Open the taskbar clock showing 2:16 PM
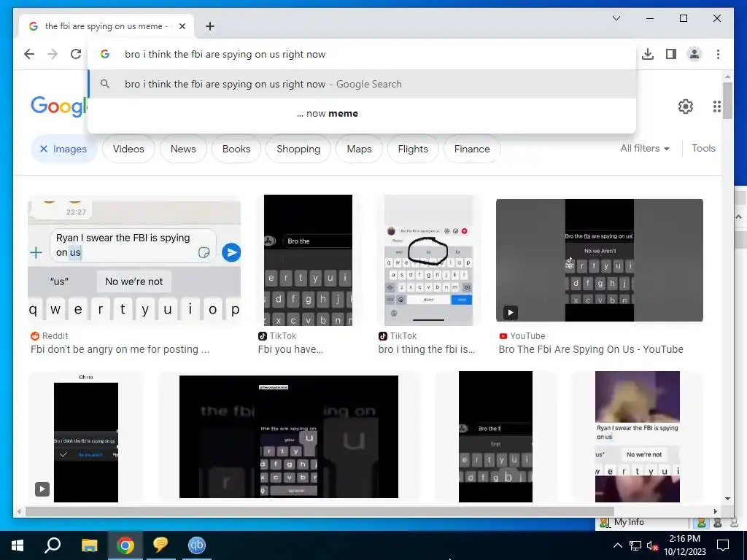This screenshot has width=747, height=560. (684, 545)
